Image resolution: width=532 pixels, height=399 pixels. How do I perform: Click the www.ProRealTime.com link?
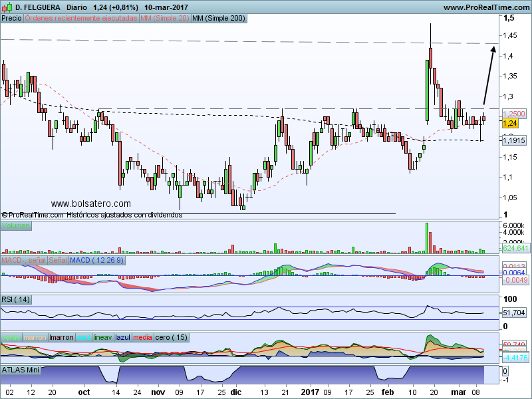[485, 7]
